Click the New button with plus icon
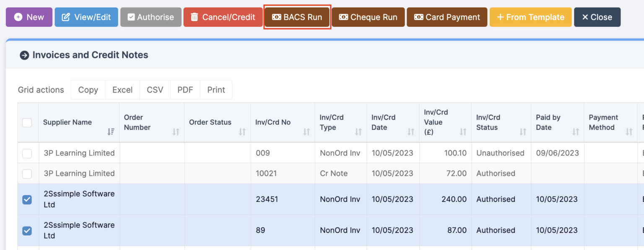The image size is (644, 250). coord(29,17)
